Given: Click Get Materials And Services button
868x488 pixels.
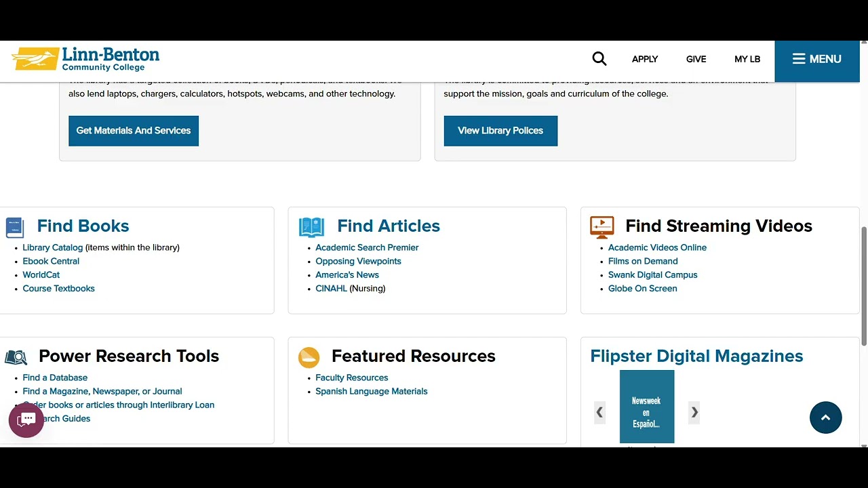Looking at the screenshot, I should [x=134, y=131].
